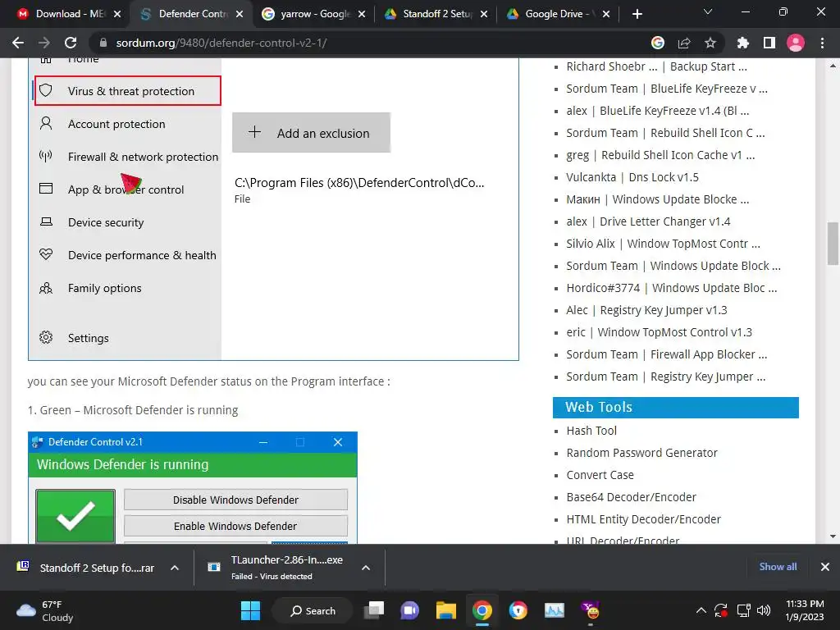Close the downloads bar

(x=825, y=567)
